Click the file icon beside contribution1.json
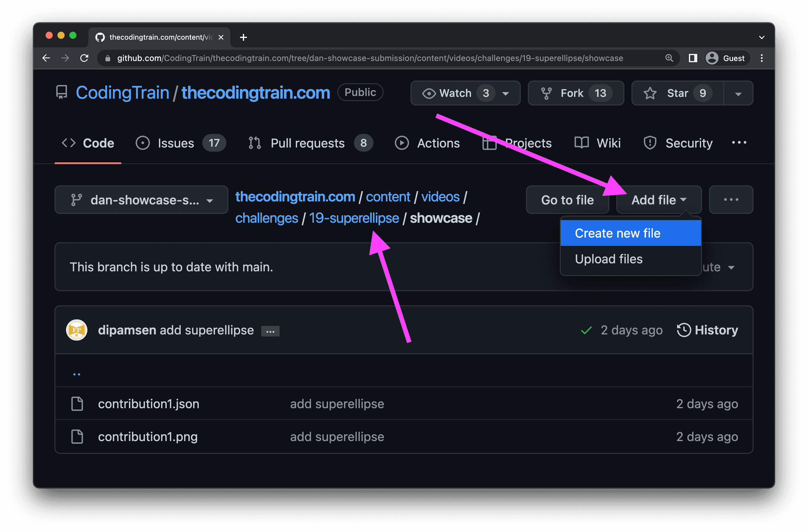This screenshot has width=808, height=532. 77,403
